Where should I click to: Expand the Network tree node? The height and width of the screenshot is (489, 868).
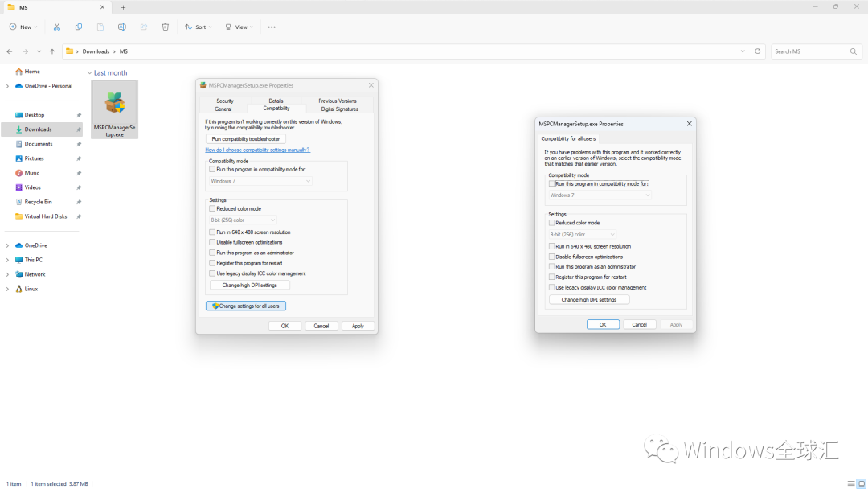(x=7, y=274)
